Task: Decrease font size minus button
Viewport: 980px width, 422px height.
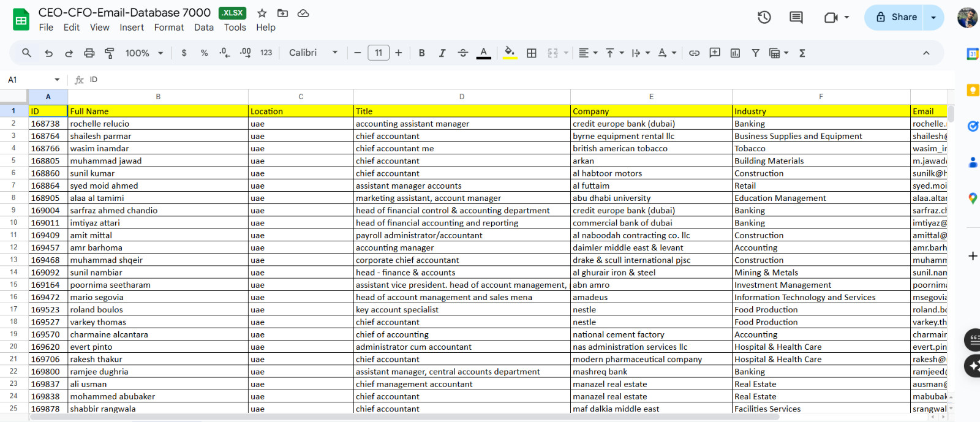Action: [358, 53]
